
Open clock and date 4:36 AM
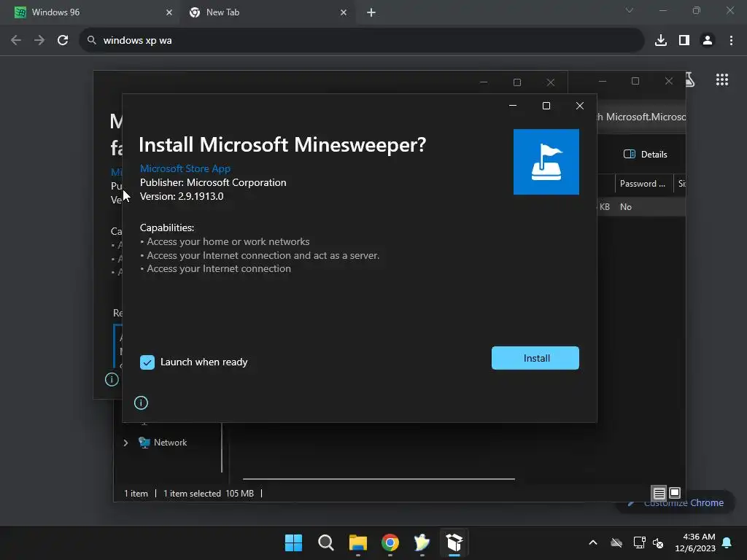(695, 542)
